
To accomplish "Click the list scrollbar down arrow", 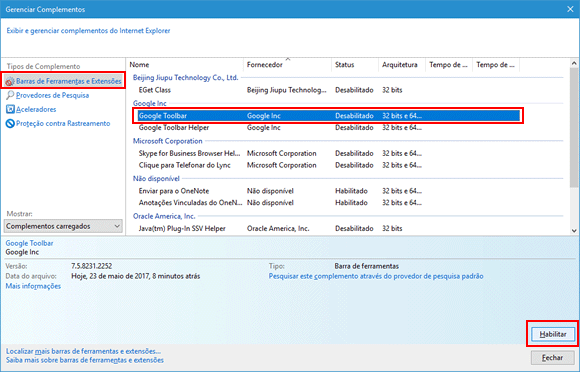I will pyautogui.click(x=574, y=230).
